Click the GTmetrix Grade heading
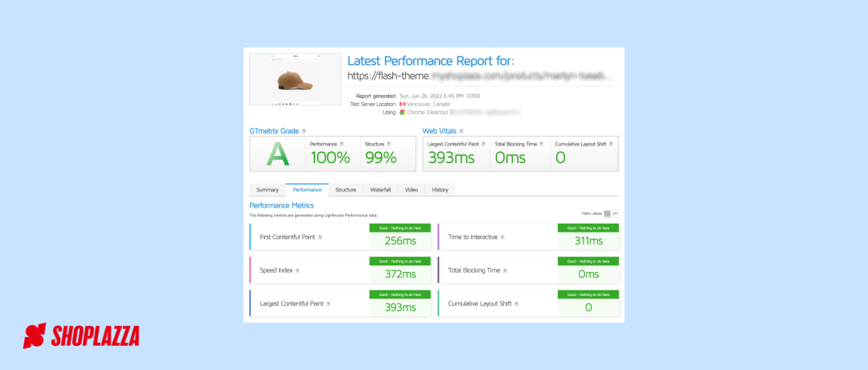 pyautogui.click(x=274, y=131)
